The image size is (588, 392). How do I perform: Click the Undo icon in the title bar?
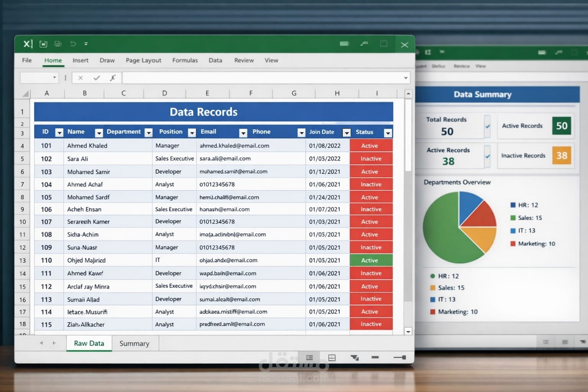click(73, 44)
